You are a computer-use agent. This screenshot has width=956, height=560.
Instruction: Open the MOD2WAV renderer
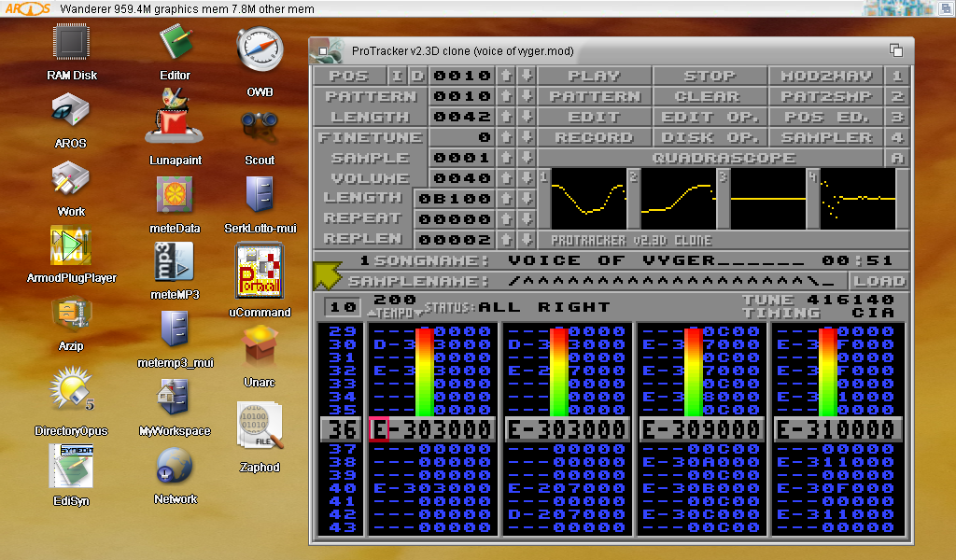[826, 76]
